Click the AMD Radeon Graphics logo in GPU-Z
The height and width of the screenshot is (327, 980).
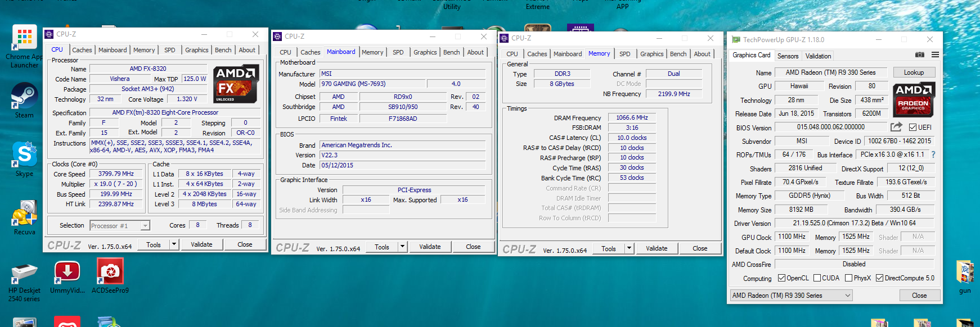914,100
